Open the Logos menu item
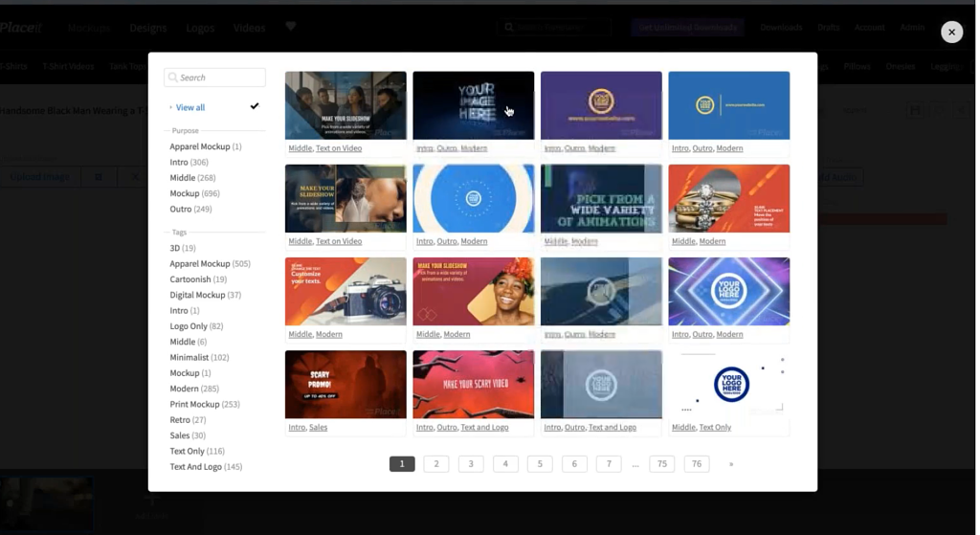 pos(200,28)
